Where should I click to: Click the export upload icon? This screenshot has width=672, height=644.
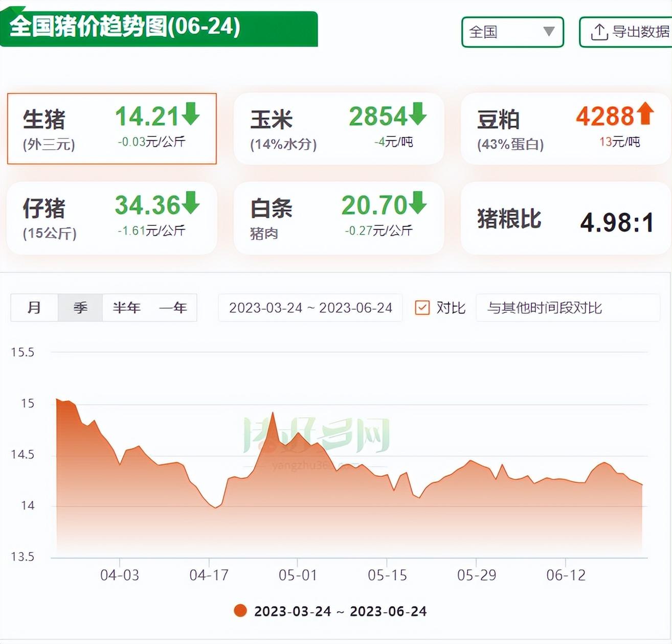pos(599,32)
